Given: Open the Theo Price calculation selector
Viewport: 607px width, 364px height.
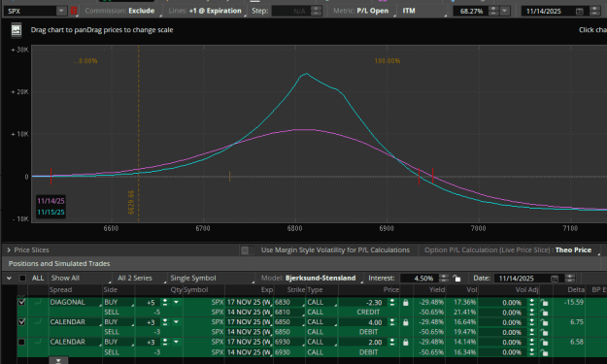Looking at the screenshot, I should 573,250.
